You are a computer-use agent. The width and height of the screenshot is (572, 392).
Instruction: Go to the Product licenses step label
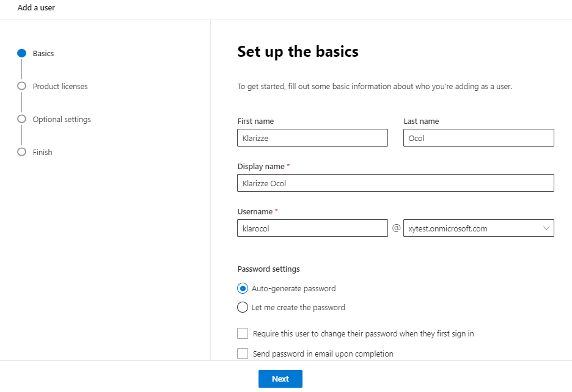pyautogui.click(x=60, y=87)
